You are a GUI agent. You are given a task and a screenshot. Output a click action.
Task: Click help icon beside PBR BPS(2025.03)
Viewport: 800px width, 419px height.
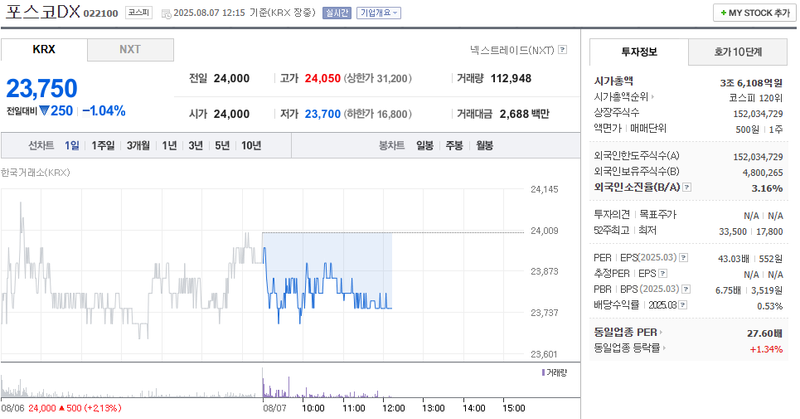click(686, 289)
